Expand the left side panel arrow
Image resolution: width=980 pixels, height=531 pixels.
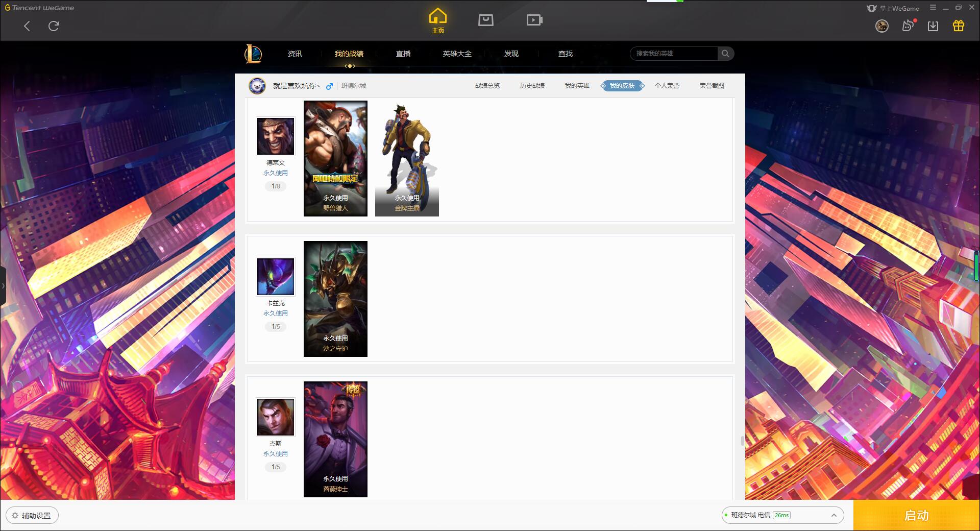click(x=3, y=286)
